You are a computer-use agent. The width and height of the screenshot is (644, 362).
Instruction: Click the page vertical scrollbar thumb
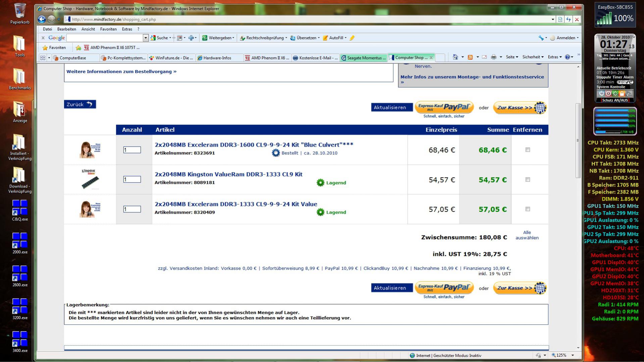[x=578, y=140]
